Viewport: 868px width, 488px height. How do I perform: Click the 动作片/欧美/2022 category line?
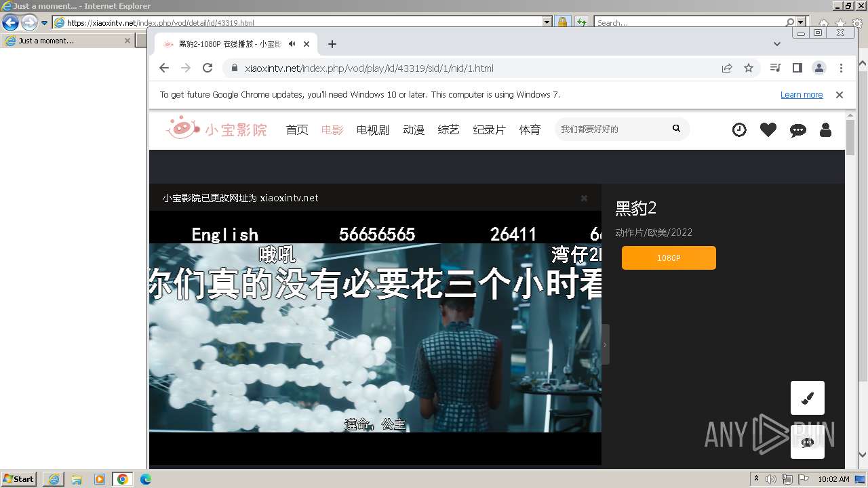coord(654,232)
